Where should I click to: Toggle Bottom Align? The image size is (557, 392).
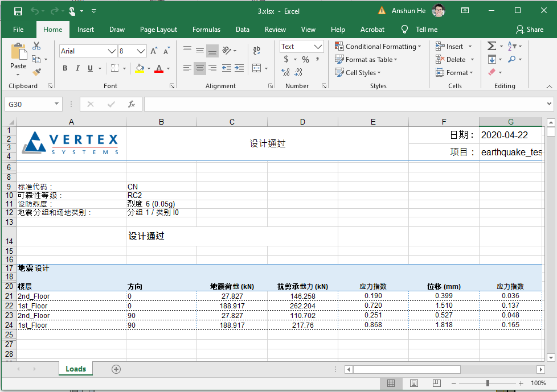pos(212,51)
